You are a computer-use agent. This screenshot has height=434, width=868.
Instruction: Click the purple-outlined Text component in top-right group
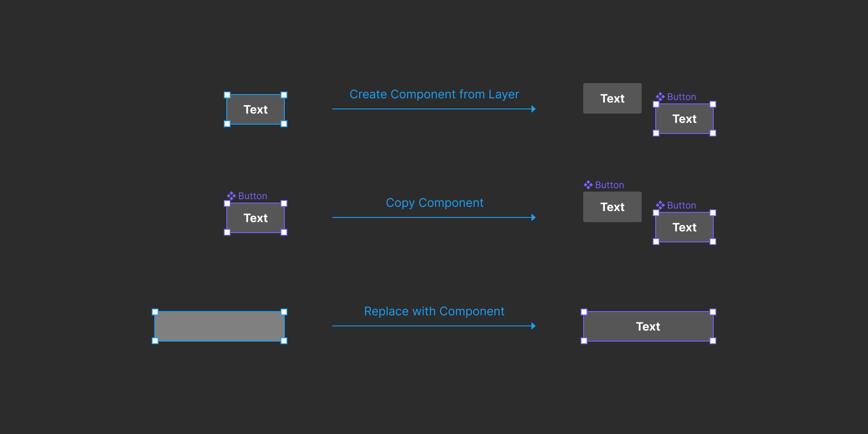click(684, 119)
